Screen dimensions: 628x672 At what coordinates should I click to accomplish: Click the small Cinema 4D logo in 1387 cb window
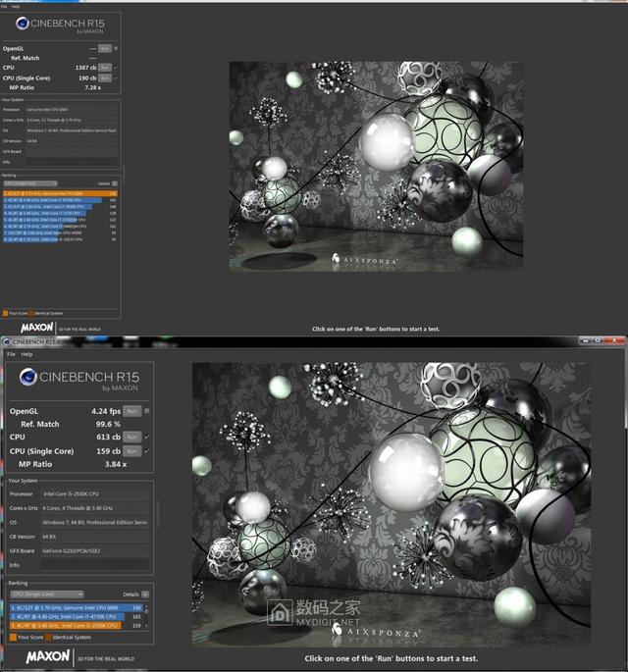[x=23, y=24]
